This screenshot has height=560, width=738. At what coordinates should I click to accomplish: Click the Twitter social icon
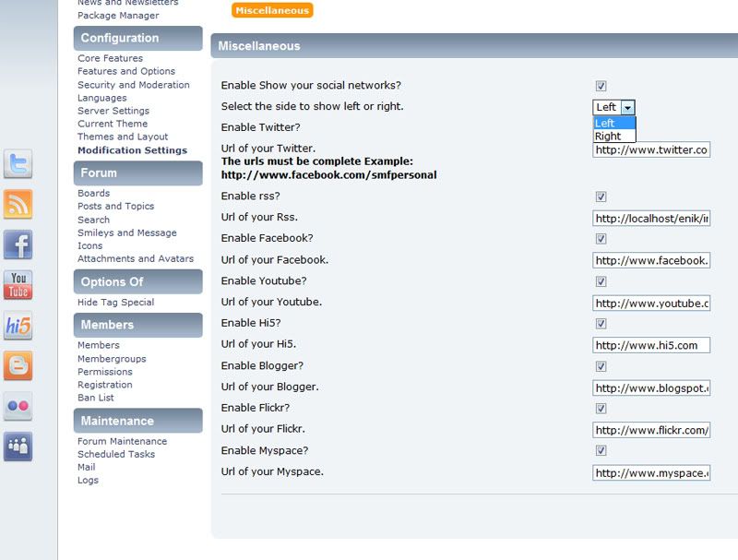point(18,164)
